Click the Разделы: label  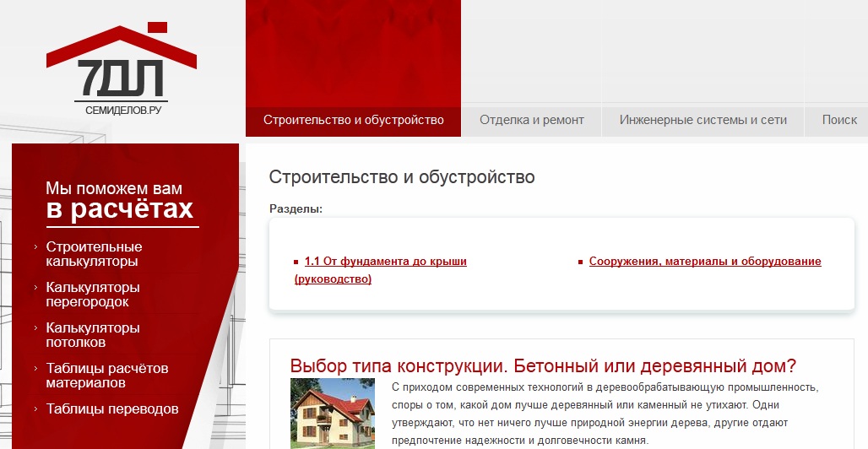coord(296,209)
